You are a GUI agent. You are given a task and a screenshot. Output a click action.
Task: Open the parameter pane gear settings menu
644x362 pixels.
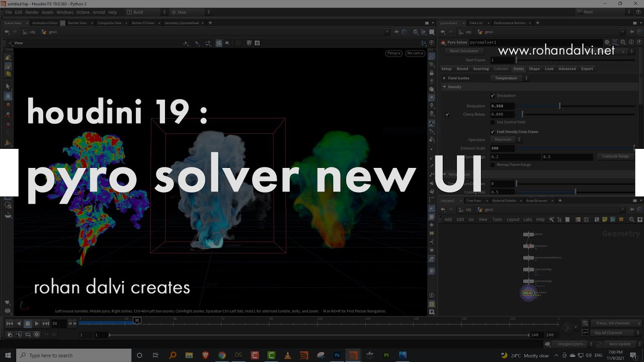(607, 42)
